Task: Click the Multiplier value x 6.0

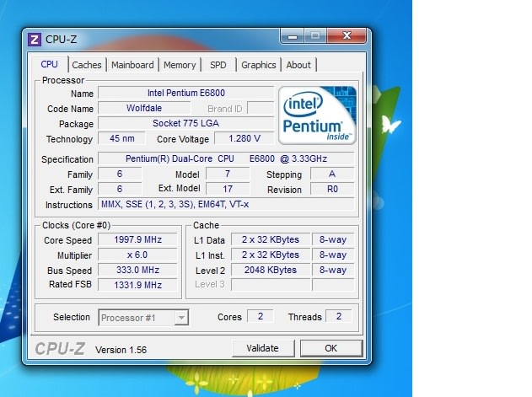Action: pyautogui.click(x=137, y=255)
